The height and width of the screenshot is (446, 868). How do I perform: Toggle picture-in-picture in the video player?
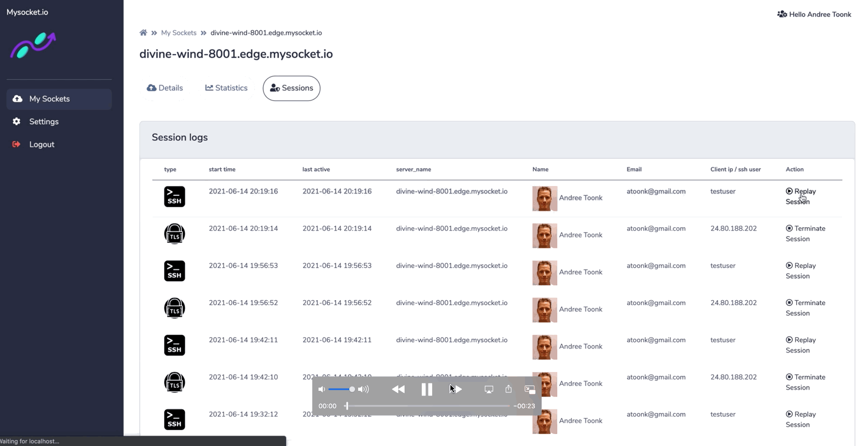pos(530,389)
